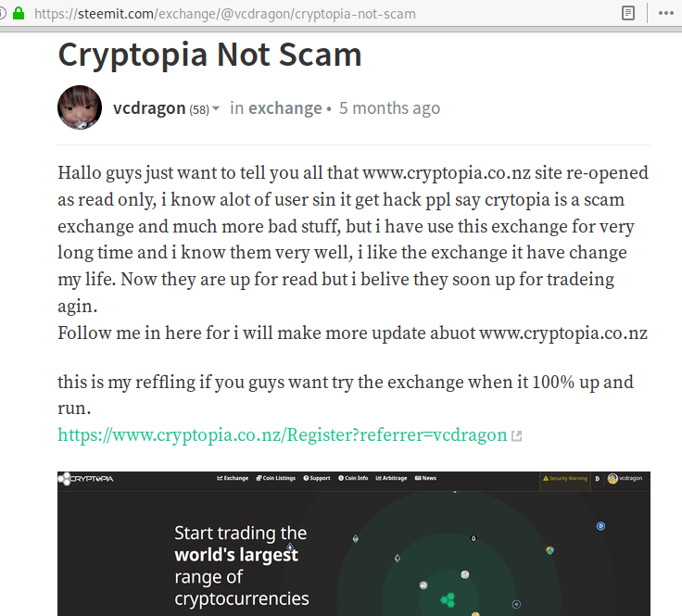Select Coin Listings in the Cryptopia image
Screen dimensions: 682x616
(276, 478)
